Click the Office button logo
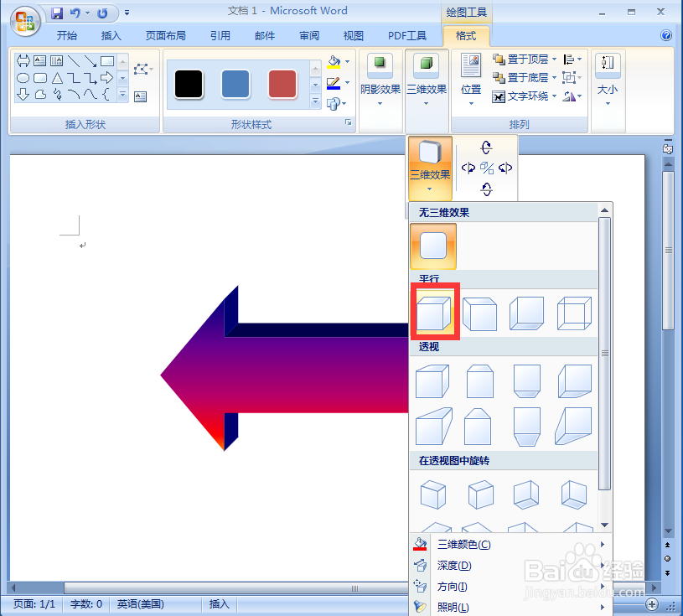Image resolution: width=683 pixels, height=616 pixels. point(25,22)
